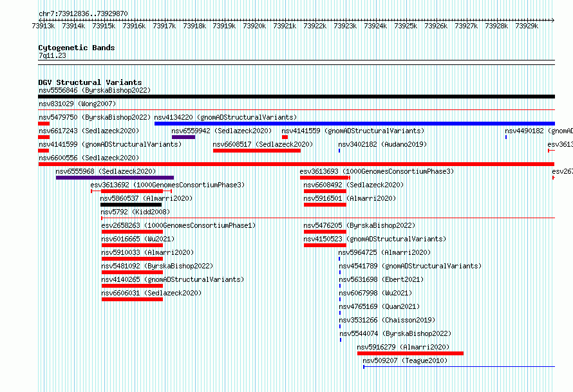Click the DGV Structural Variants track title
This screenshot has width=573, height=392.
pyautogui.click(x=90, y=82)
